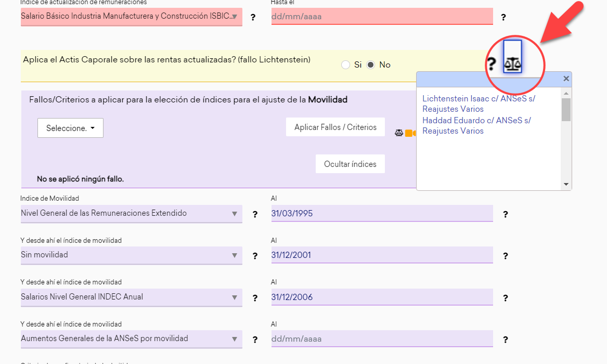Open Aumentos Generales de la ANSeS dropdown
607x364 pixels.
coord(131,339)
